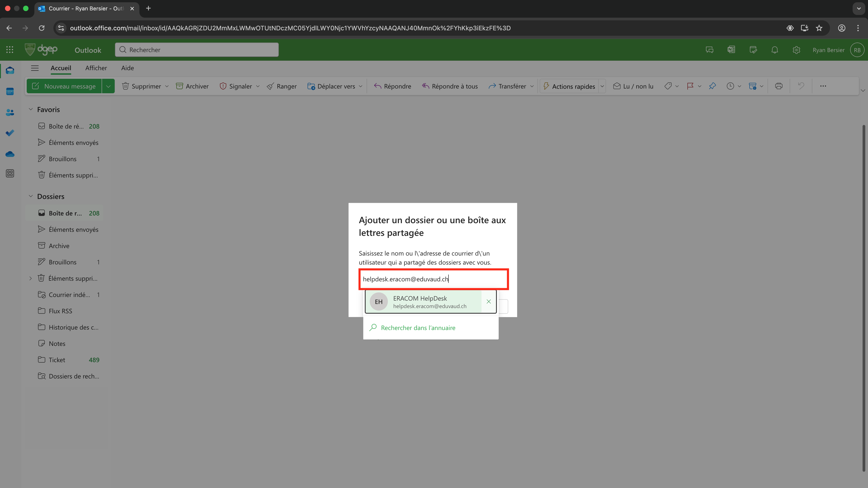Snooze message with clock icon
Image resolution: width=868 pixels, height=488 pixels.
[730, 86]
